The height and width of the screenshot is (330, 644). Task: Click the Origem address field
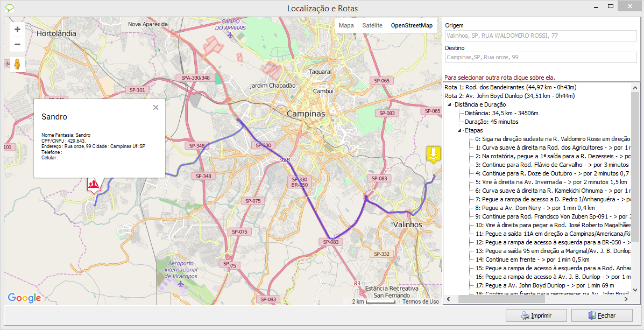[541, 36]
